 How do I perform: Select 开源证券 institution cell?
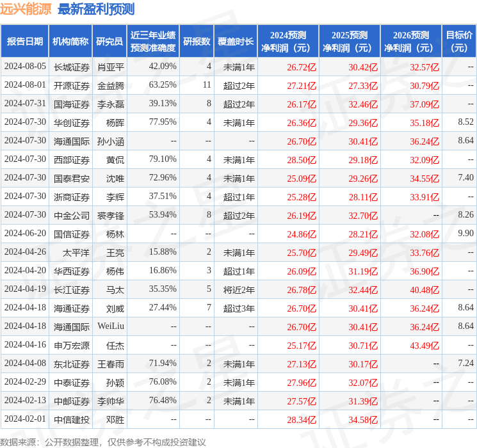(72, 86)
